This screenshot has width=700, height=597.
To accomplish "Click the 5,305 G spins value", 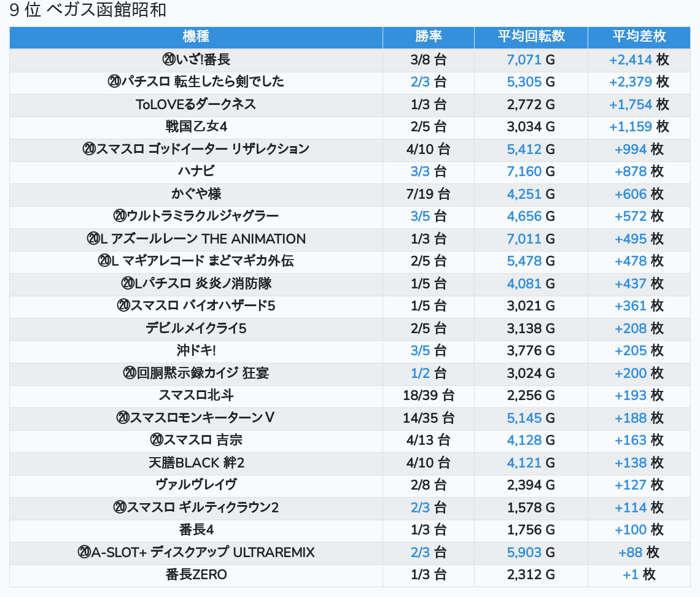I will pos(531,82).
